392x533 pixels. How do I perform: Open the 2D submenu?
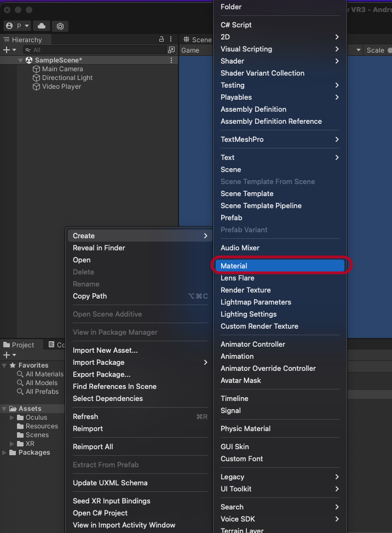click(280, 37)
